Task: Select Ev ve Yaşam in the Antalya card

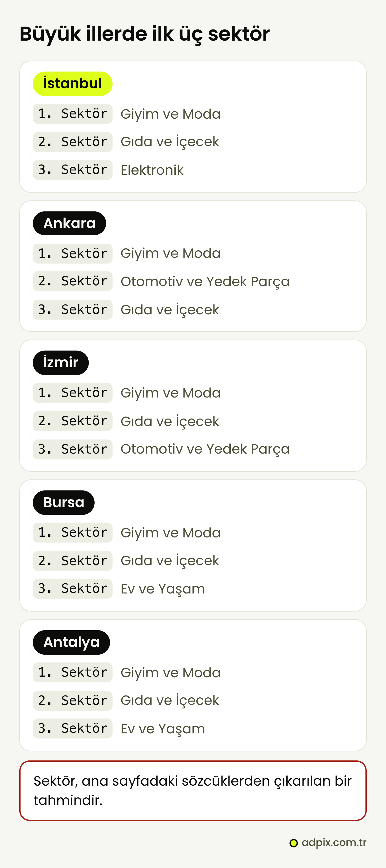Action: [x=163, y=729]
